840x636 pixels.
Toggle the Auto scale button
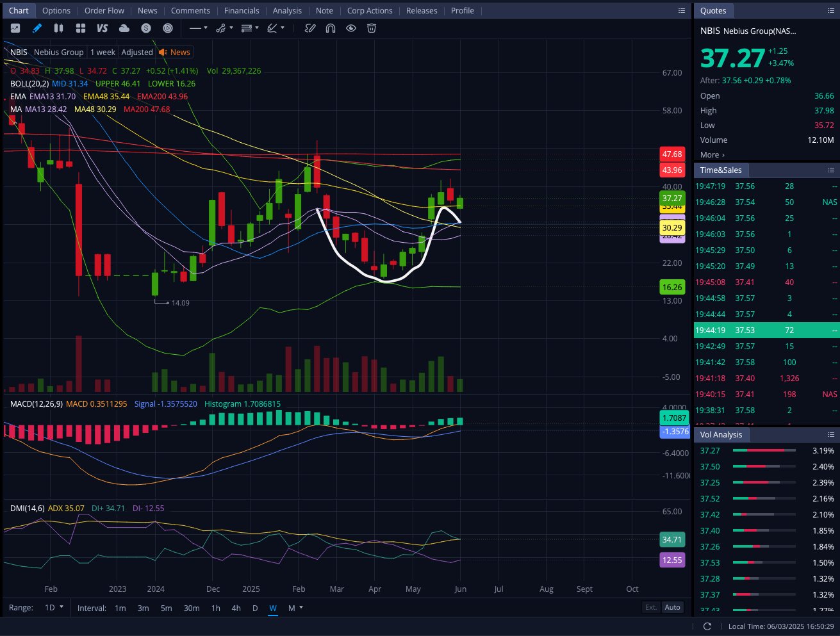coord(672,608)
